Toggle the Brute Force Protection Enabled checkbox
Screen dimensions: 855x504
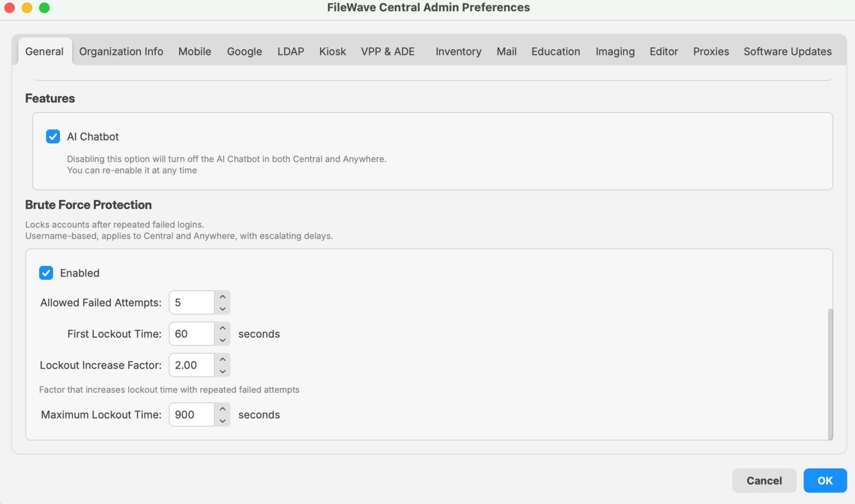[46, 273]
